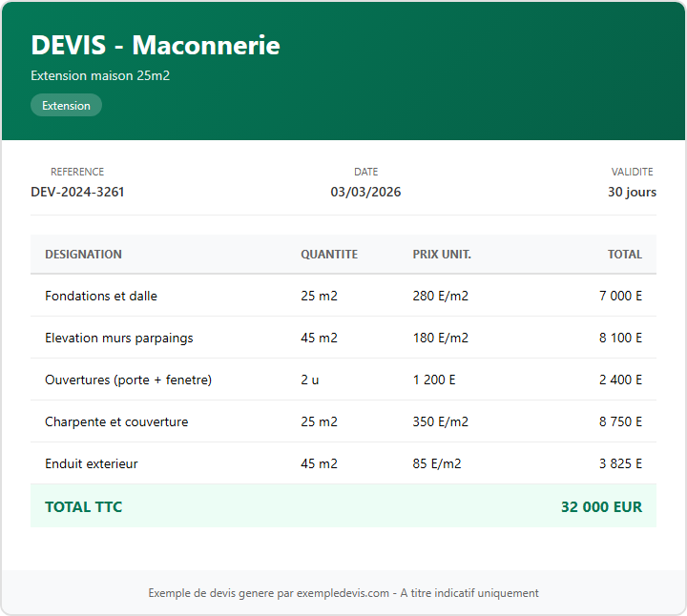Viewport: 687px width, 616px height.
Task: Click the 350 E/m2 unit price
Action: pos(440,421)
